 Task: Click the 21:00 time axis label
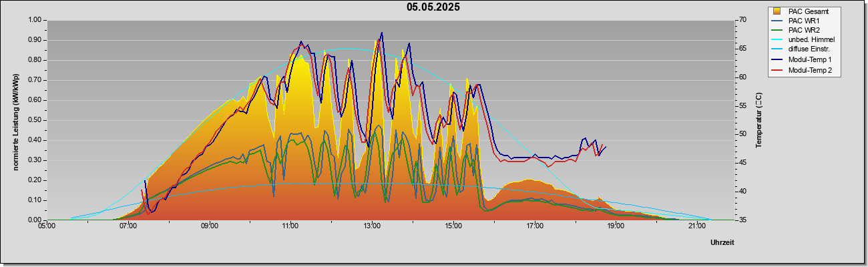(x=697, y=226)
